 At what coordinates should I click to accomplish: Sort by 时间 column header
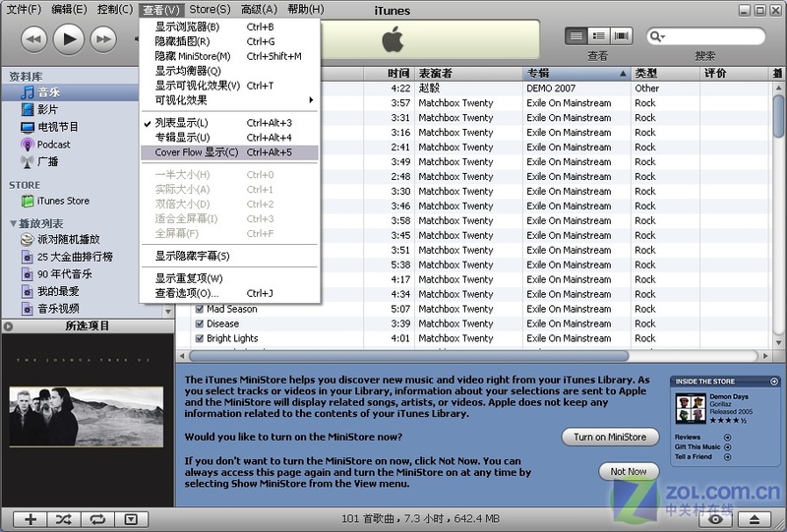388,74
